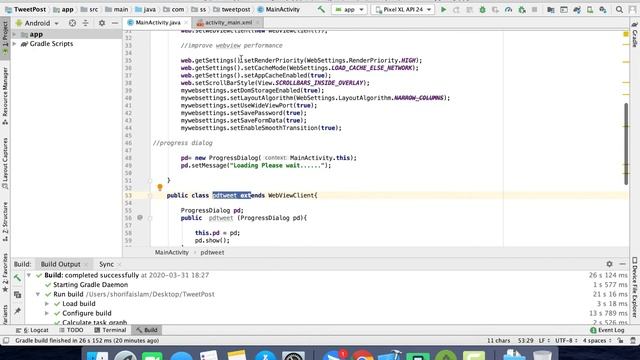640x360 pixels.
Task: Click the gutter override marker on line 56
Action: click(140, 218)
